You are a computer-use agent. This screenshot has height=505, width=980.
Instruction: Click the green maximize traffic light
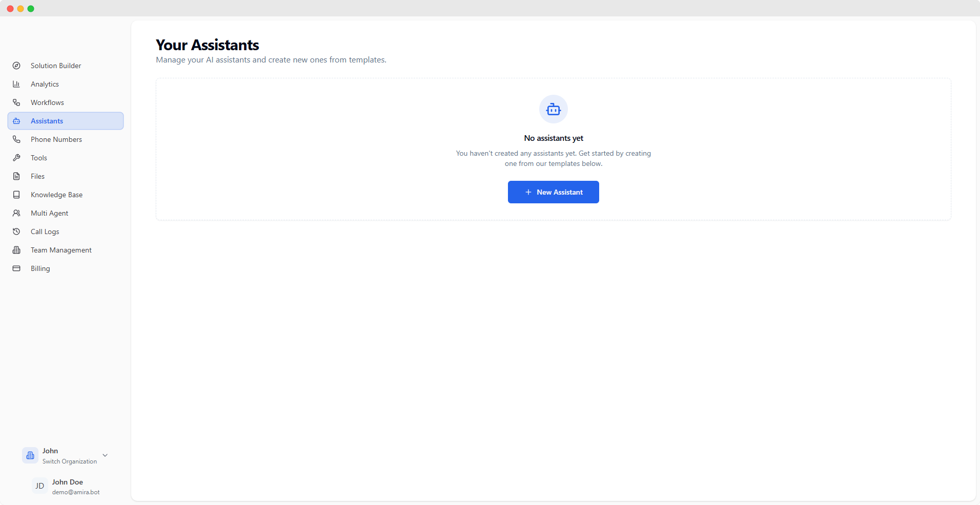(x=31, y=8)
